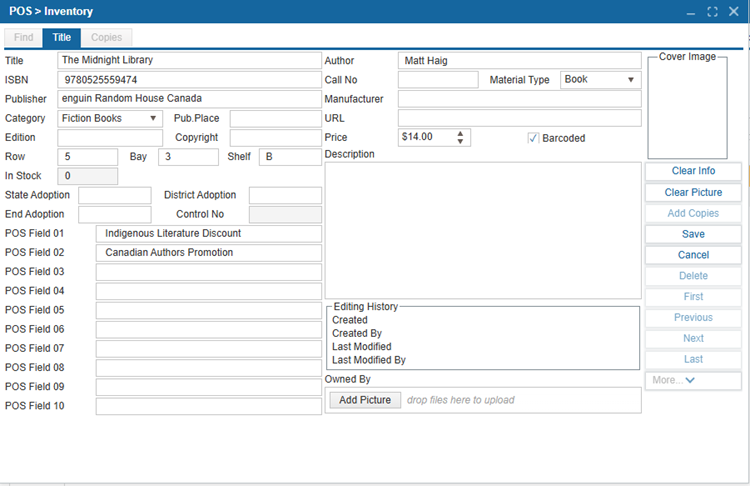Image resolution: width=750 pixels, height=486 pixels.
Task: Click the Row input field
Action: (88, 157)
